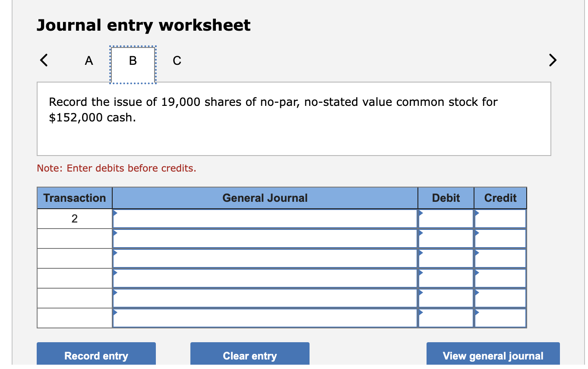Select the currently active tab B
The image size is (588, 369).
click(x=132, y=60)
